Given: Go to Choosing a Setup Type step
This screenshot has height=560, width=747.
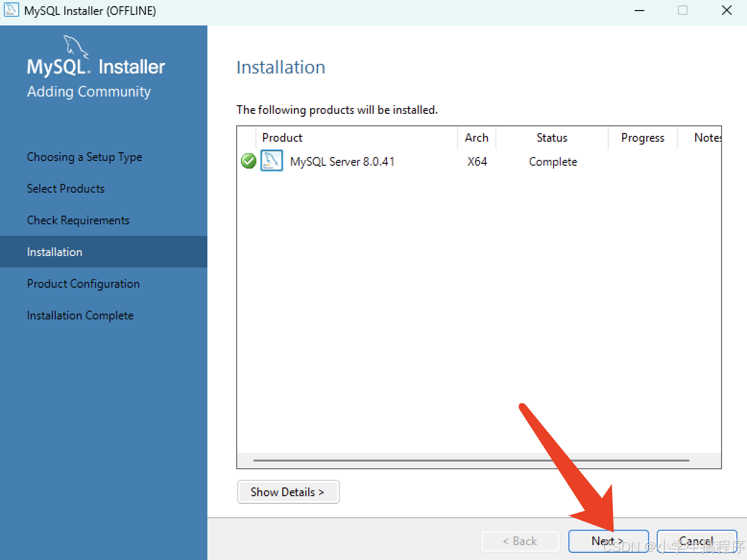Looking at the screenshot, I should (84, 157).
